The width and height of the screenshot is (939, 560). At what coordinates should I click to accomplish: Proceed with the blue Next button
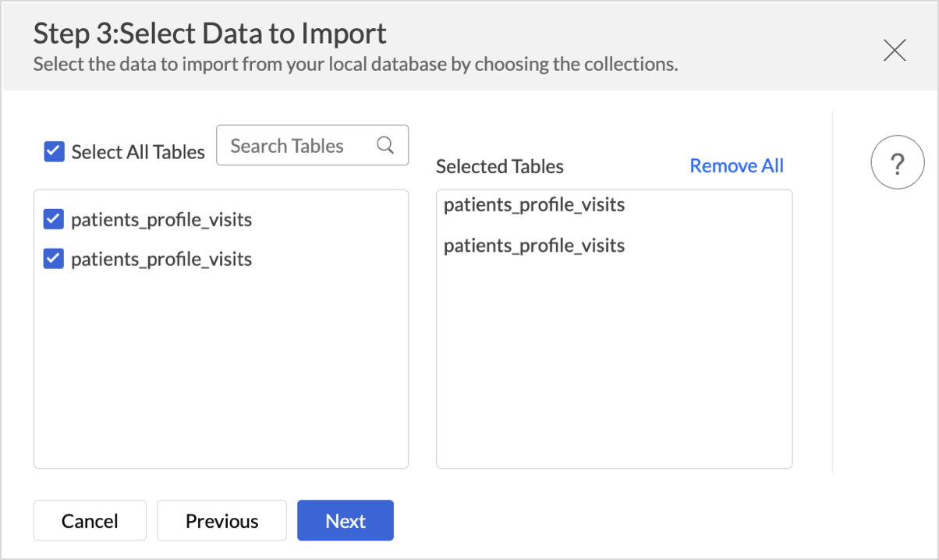[x=345, y=521]
